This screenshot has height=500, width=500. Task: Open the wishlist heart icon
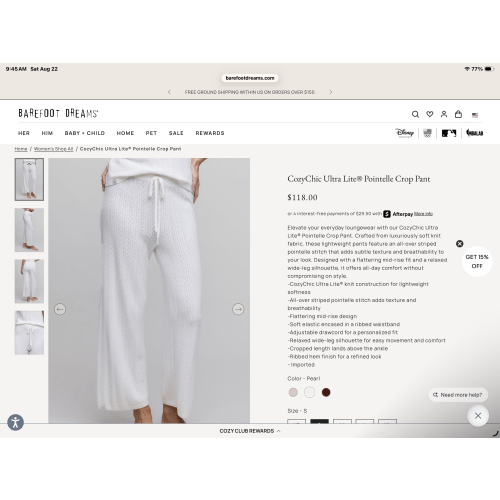[x=430, y=114]
